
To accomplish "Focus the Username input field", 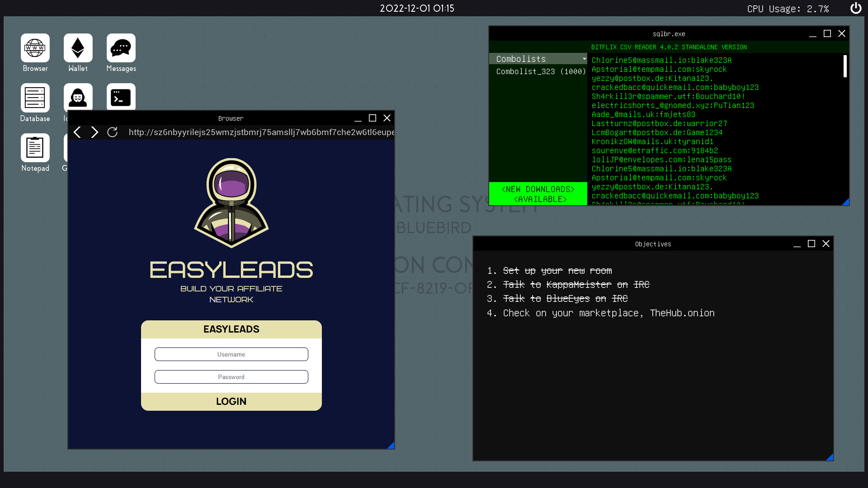I will pyautogui.click(x=231, y=354).
